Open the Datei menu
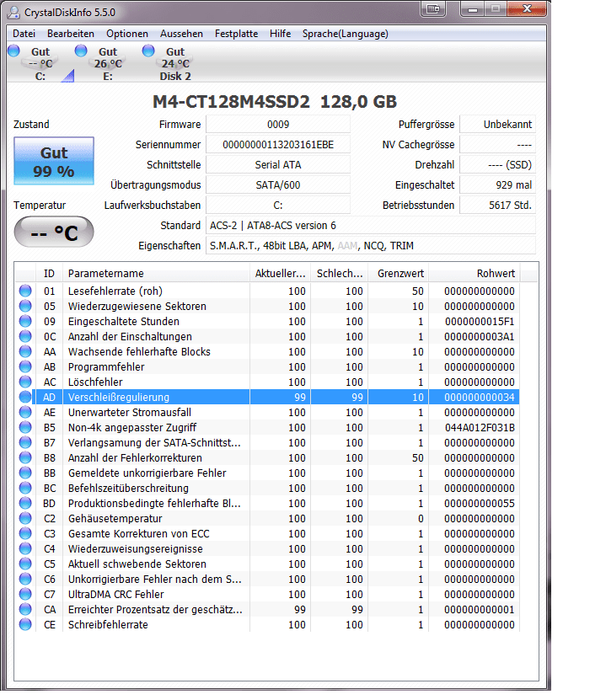Screen dimensions: 606x700 tap(24, 34)
